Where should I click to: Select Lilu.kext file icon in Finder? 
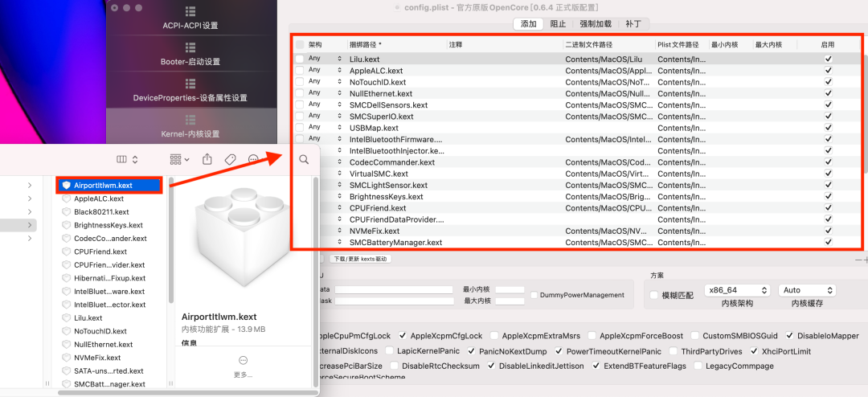coord(67,317)
